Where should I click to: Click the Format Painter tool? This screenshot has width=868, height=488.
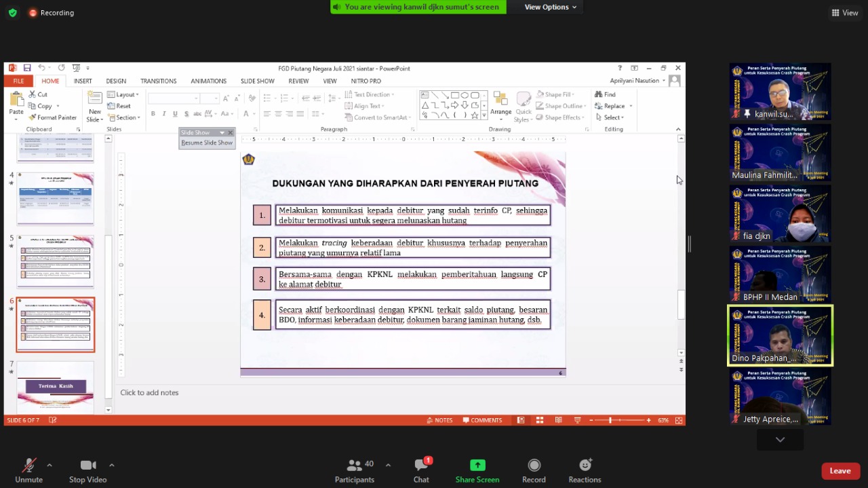53,117
